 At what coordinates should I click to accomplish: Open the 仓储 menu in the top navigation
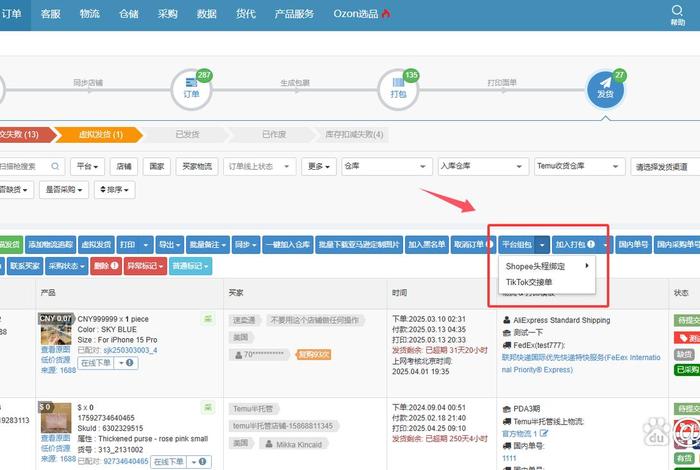point(129,14)
